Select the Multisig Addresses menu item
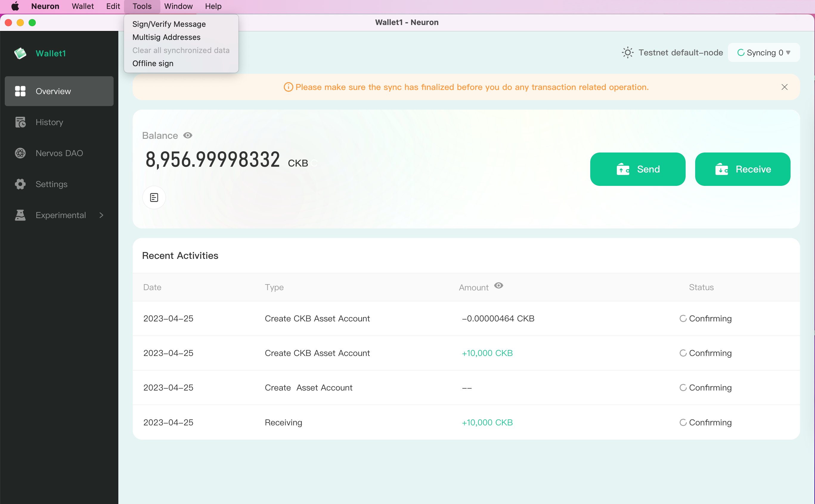The height and width of the screenshot is (504, 815). (167, 37)
